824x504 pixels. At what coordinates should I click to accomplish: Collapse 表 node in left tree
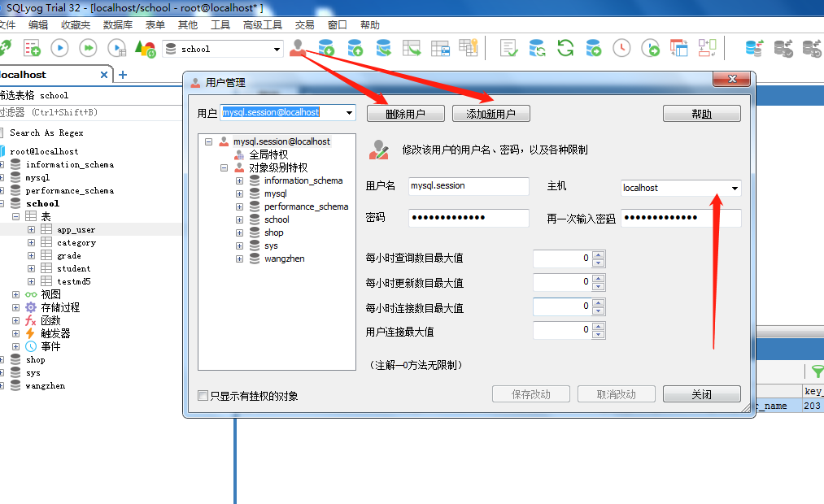[15, 216]
